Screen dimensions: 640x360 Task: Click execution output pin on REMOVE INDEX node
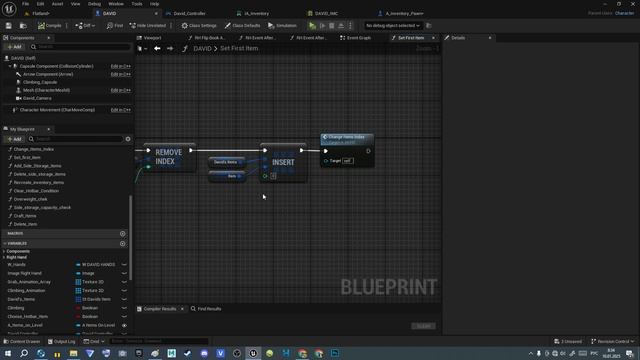(191, 151)
